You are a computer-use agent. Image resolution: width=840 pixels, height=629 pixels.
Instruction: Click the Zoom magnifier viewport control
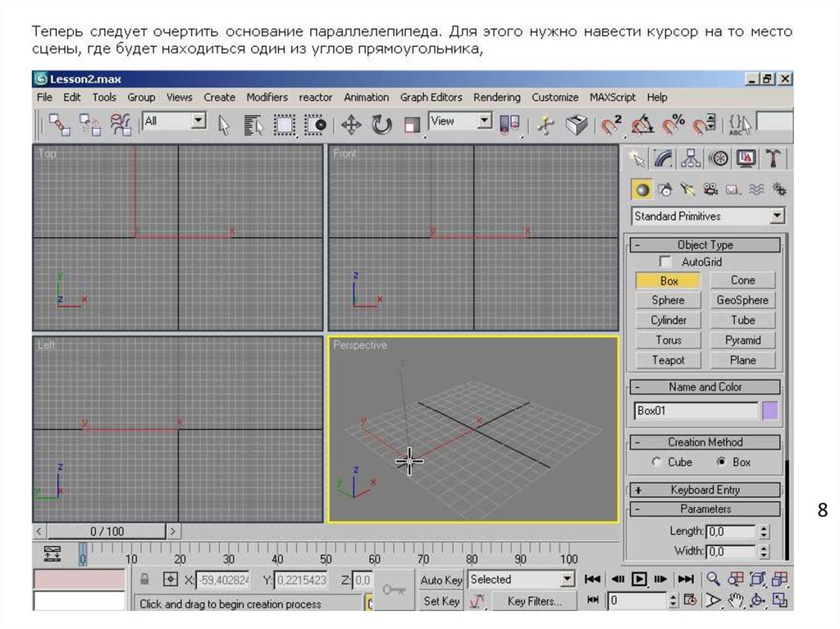click(x=714, y=579)
